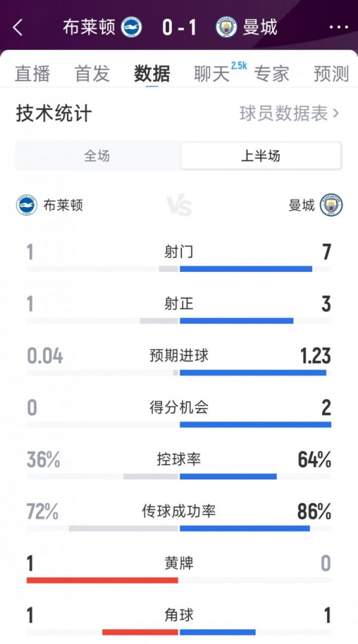Click the 曼城 team name in header
This screenshot has height=644, width=358.
click(260, 27)
